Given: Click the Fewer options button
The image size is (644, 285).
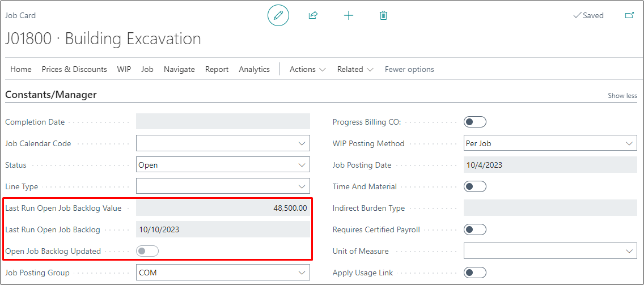Looking at the screenshot, I should [x=409, y=69].
